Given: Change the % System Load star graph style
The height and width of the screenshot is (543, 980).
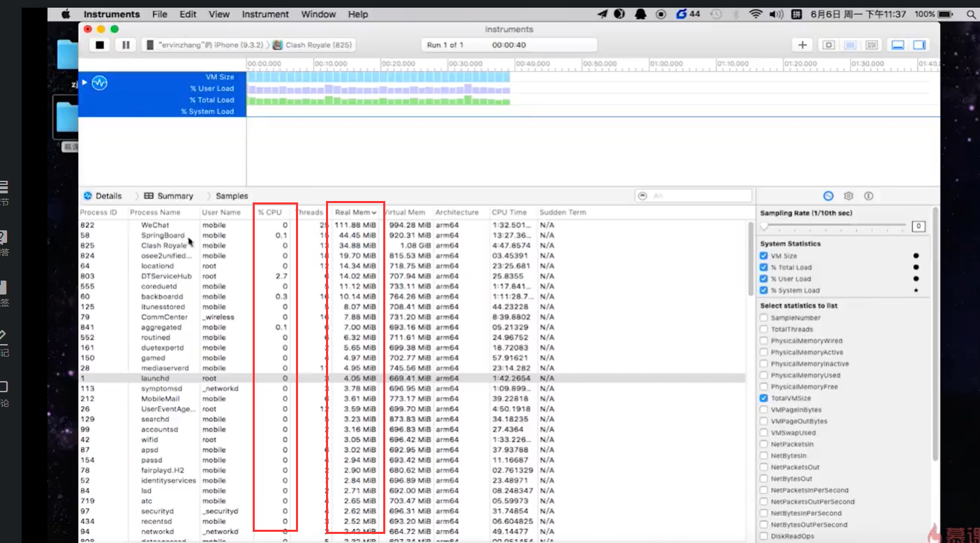Looking at the screenshot, I should pos(916,290).
